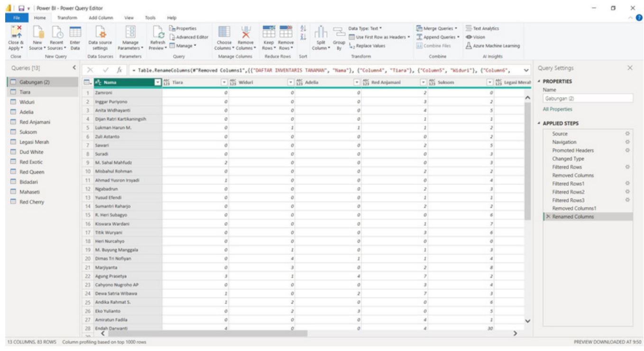Viewport: 644px width, 351px height.
Task: Cancel the formula bar edit with X
Action: coord(90,70)
